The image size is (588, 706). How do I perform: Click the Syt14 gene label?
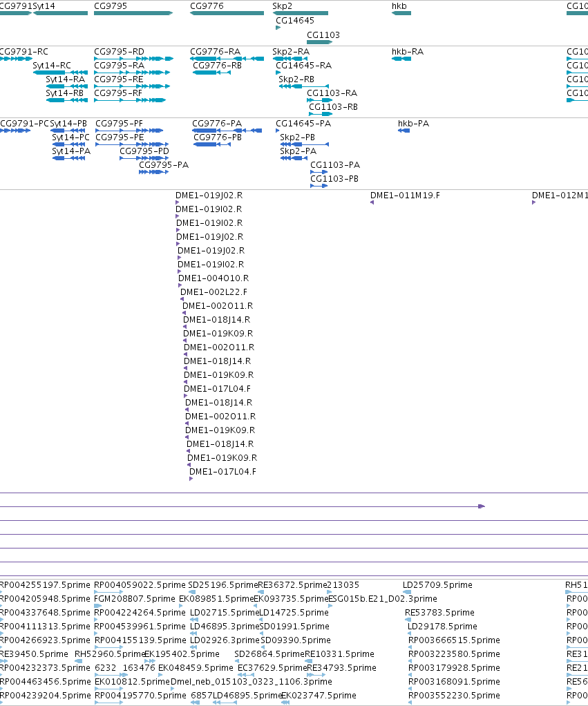(x=44, y=6)
